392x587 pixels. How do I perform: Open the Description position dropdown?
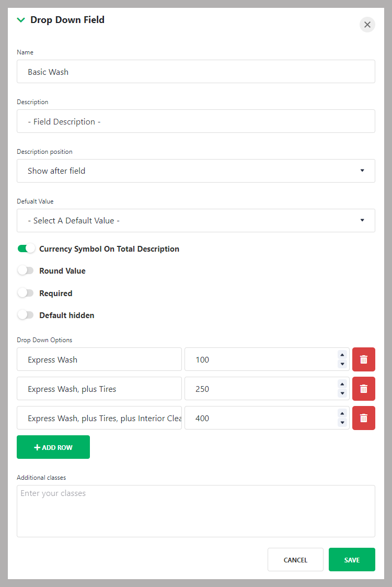pos(195,171)
